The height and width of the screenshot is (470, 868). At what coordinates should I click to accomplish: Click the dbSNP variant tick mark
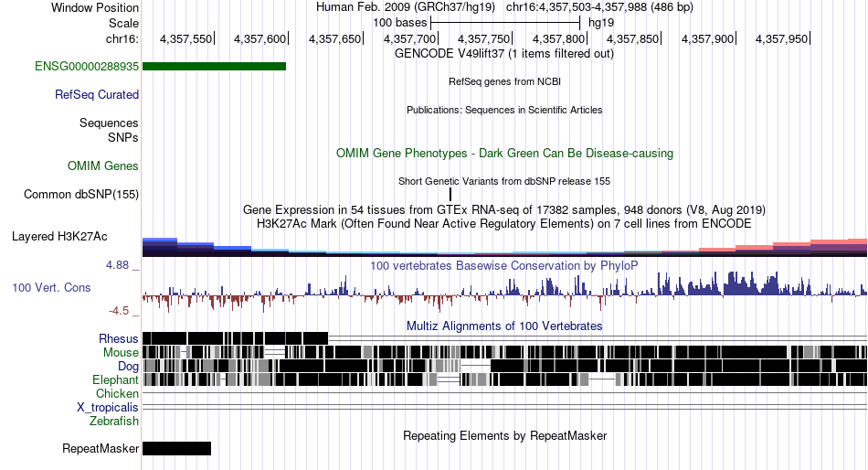coord(450,194)
